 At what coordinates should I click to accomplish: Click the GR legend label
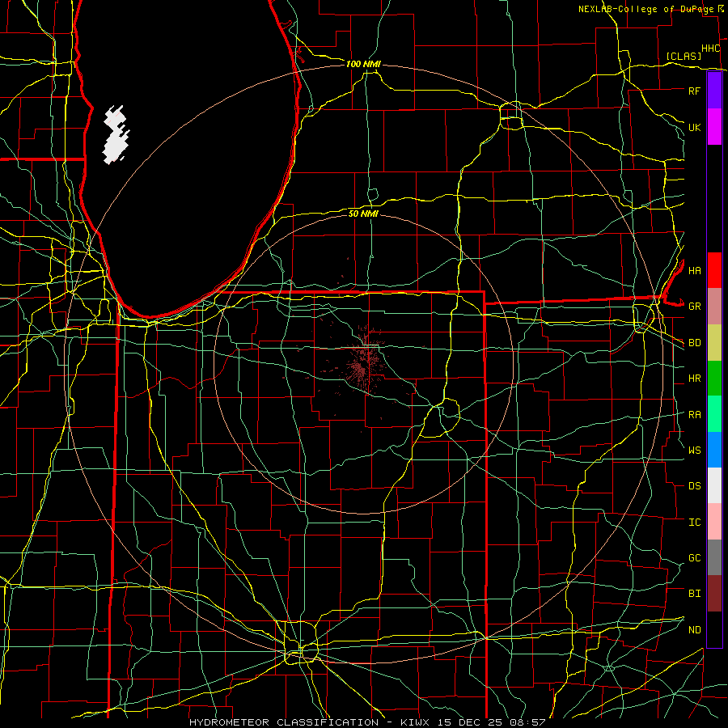point(695,307)
